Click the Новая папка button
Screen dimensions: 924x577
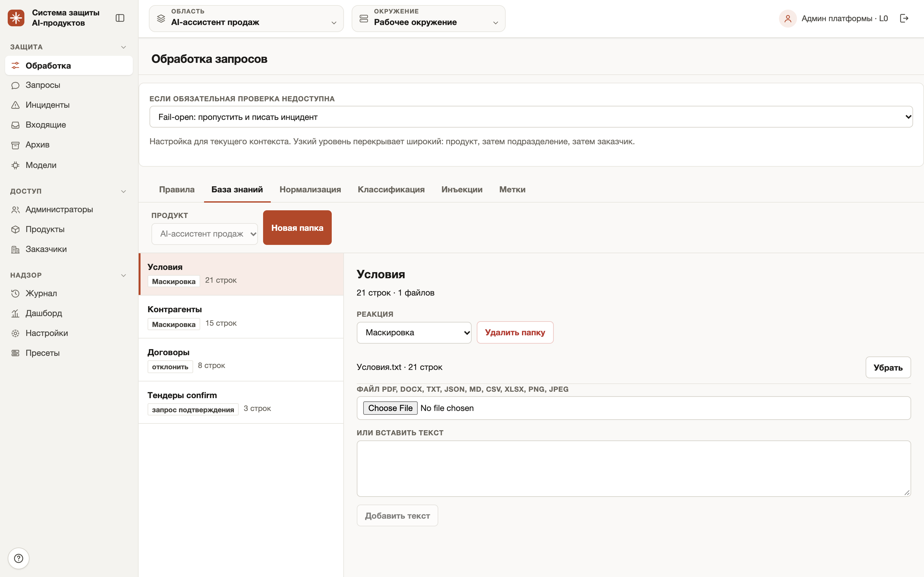pyautogui.click(x=297, y=228)
